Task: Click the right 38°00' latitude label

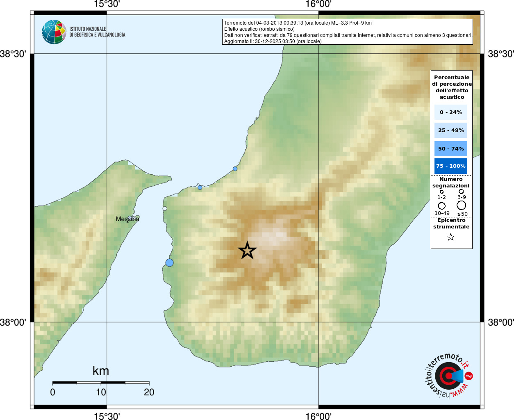Action: pyautogui.click(x=501, y=322)
